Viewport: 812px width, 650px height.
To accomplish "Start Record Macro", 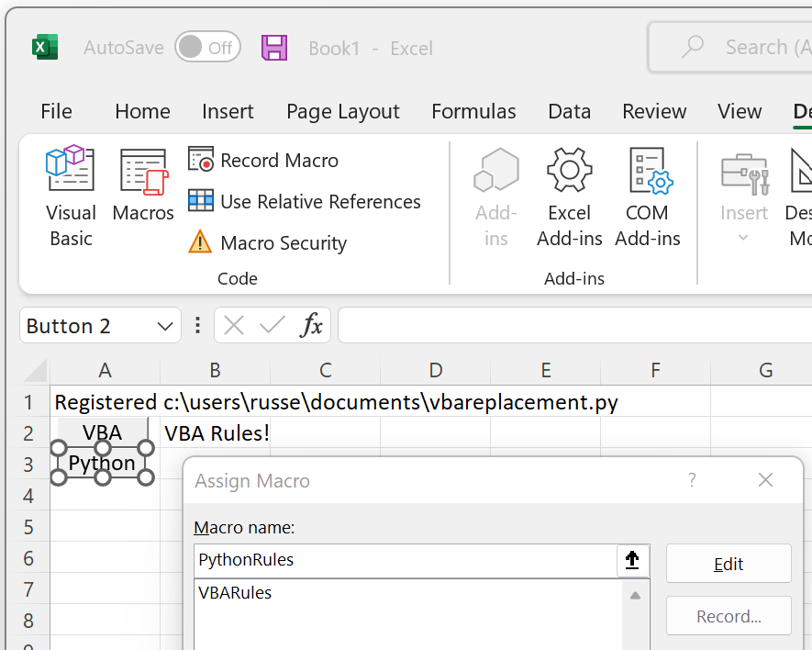I will coord(263,160).
